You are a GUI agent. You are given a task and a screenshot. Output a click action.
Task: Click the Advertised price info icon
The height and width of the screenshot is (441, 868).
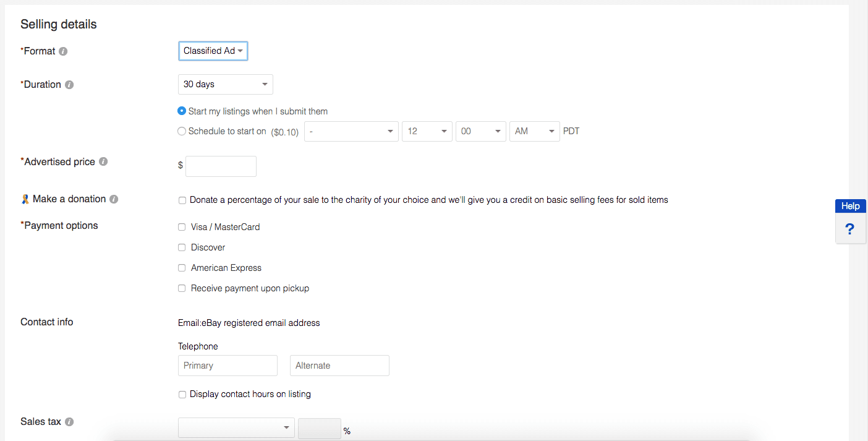click(x=103, y=161)
